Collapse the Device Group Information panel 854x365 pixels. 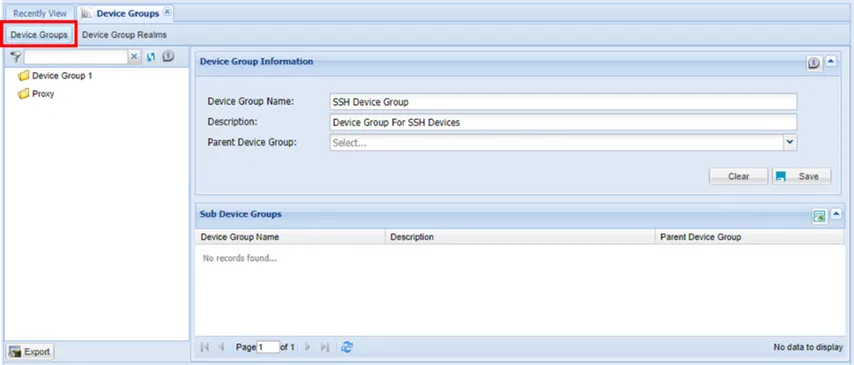coord(831,62)
